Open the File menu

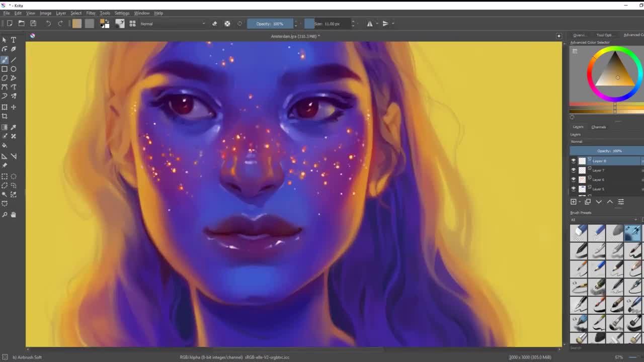(7, 13)
